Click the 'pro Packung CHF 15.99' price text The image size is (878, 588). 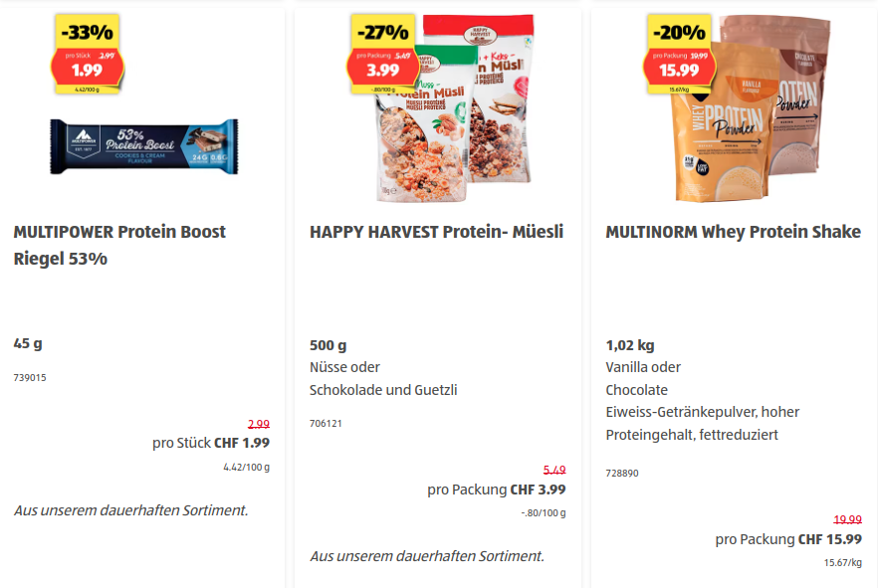click(x=788, y=539)
